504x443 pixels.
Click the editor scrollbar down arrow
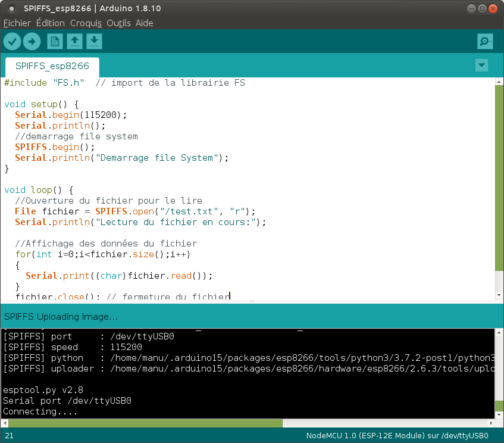coord(499,295)
